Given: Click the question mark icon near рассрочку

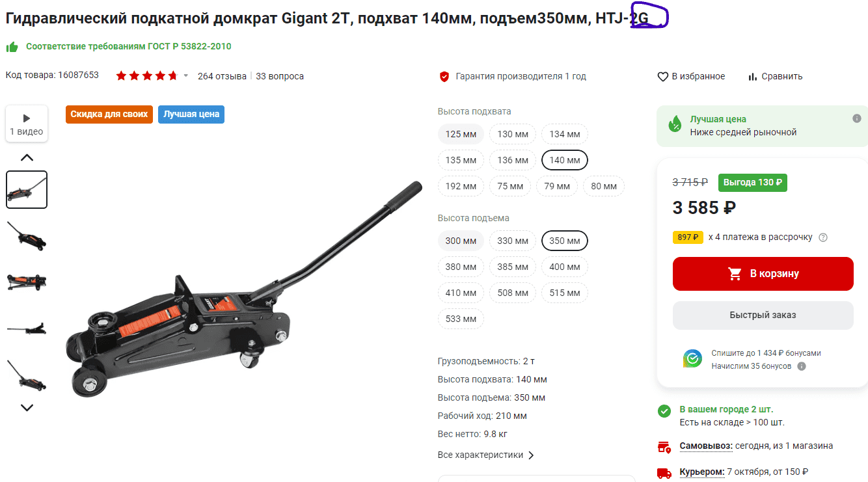Looking at the screenshot, I should 823,237.
